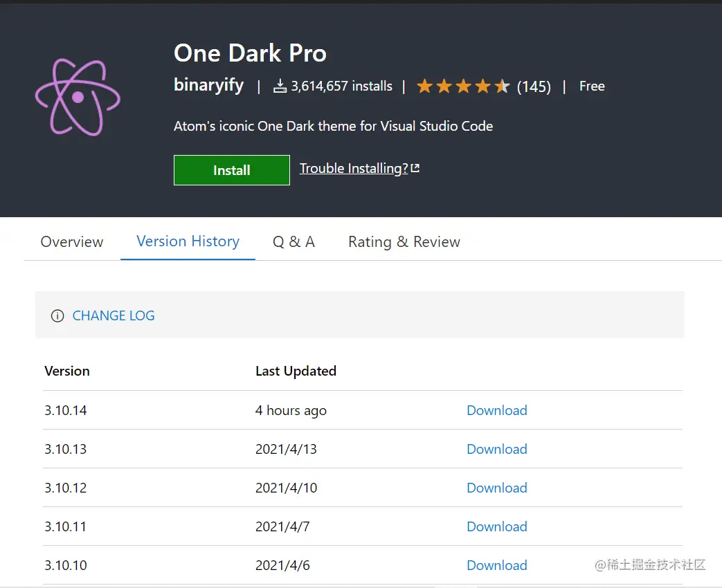Screen dimensions: 722x588
Task: Click the info icon beside CHANGE LOG
Action: [57, 316]
